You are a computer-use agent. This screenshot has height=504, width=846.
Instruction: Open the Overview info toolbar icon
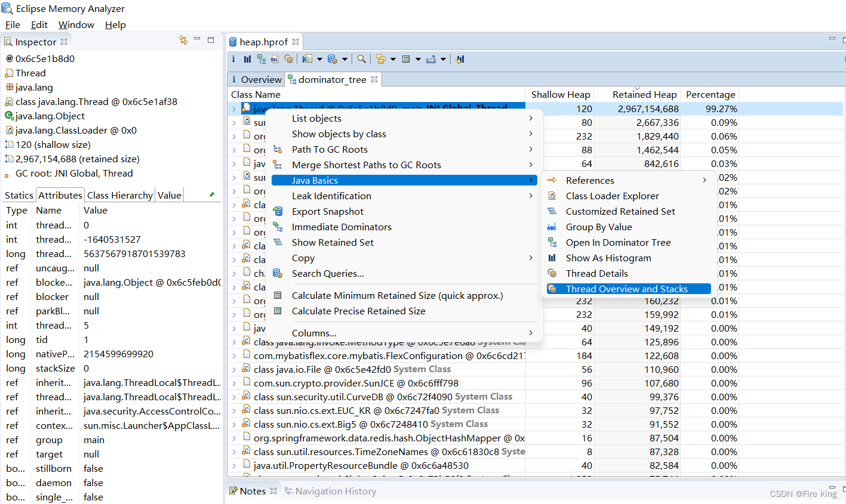coord(233,59)
